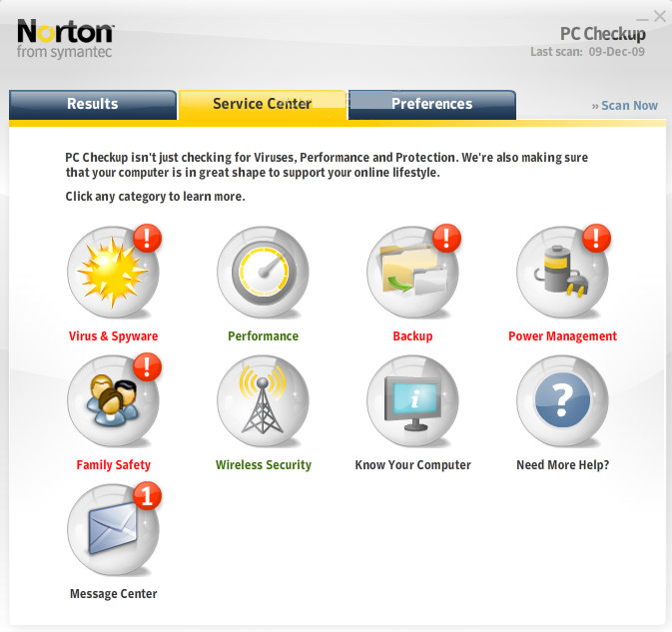The width and height of the screenshot is (672, 632).
Task: Click the Need More Help? label
Action: pos(563,465)
